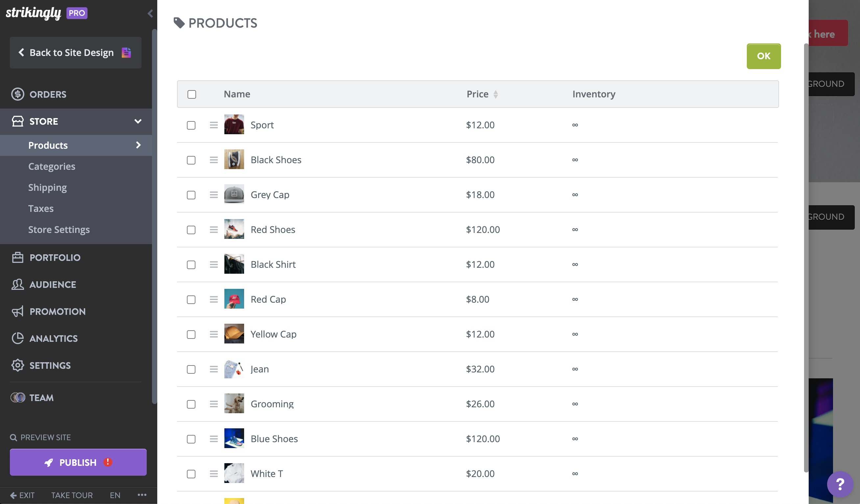This screenshot has width=860, height=504.
Task: Click the green OK button
Action: pyautogui.click(x=763, y=56)
